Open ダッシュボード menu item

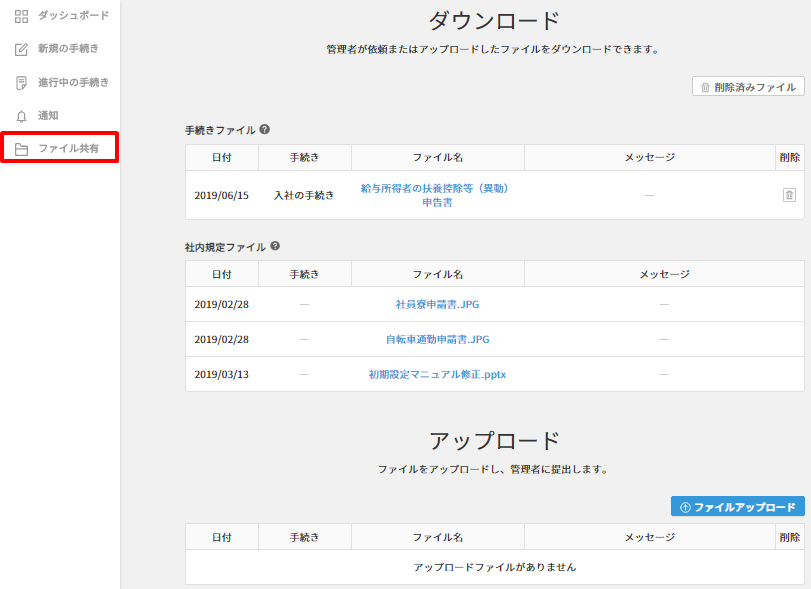73,16
